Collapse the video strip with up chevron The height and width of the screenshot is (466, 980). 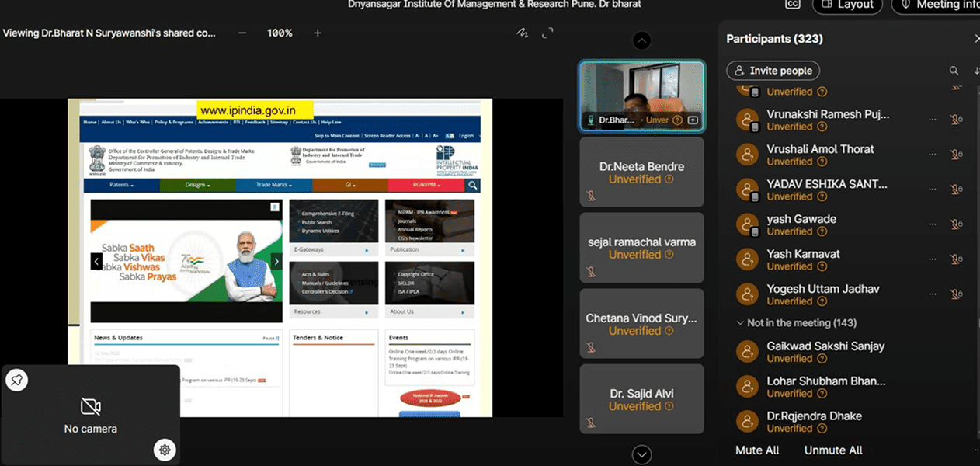[641, 40]
